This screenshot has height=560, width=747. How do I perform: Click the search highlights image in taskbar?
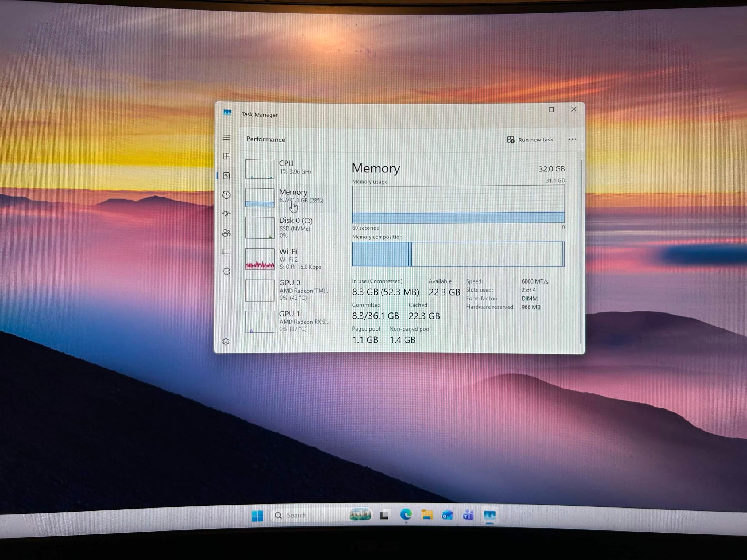pos(360,515)
